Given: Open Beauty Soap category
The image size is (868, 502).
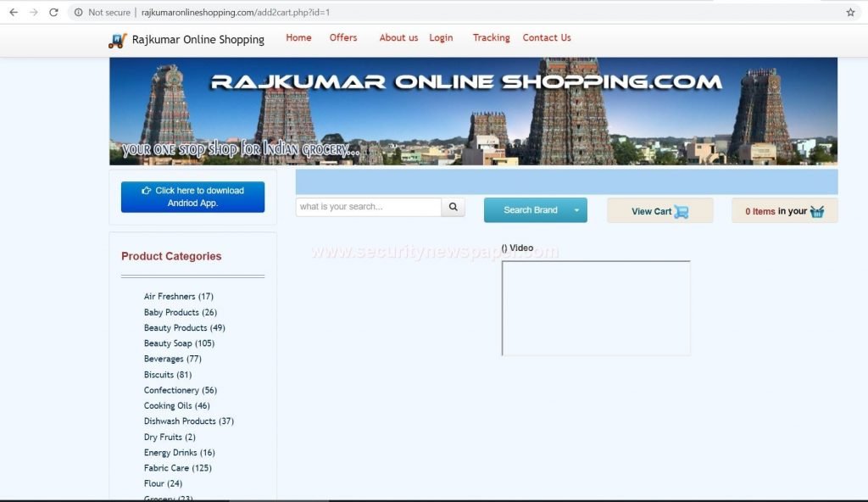Looking at the screenshot, I should [x=179, y=343].
